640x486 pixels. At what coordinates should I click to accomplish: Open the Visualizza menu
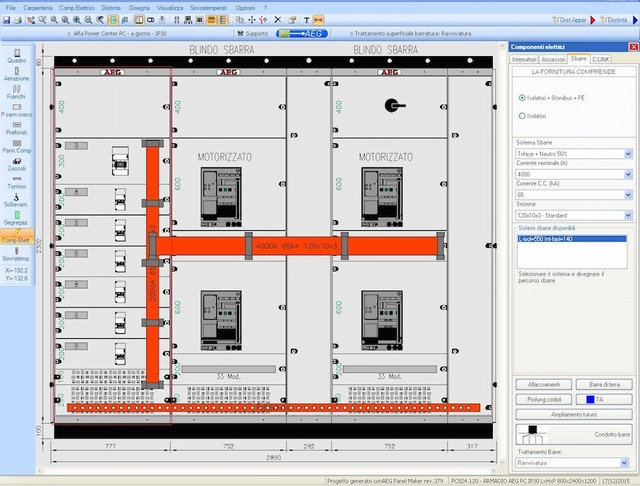pos(170,8)
